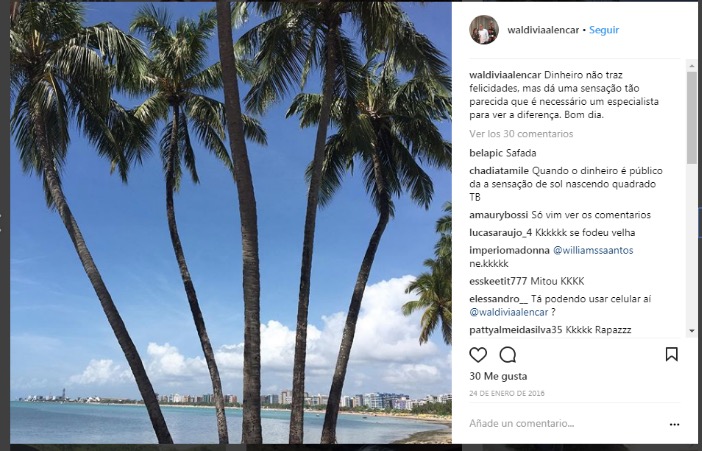Click the comments scrollbar down arrow

tap(692, 330)
